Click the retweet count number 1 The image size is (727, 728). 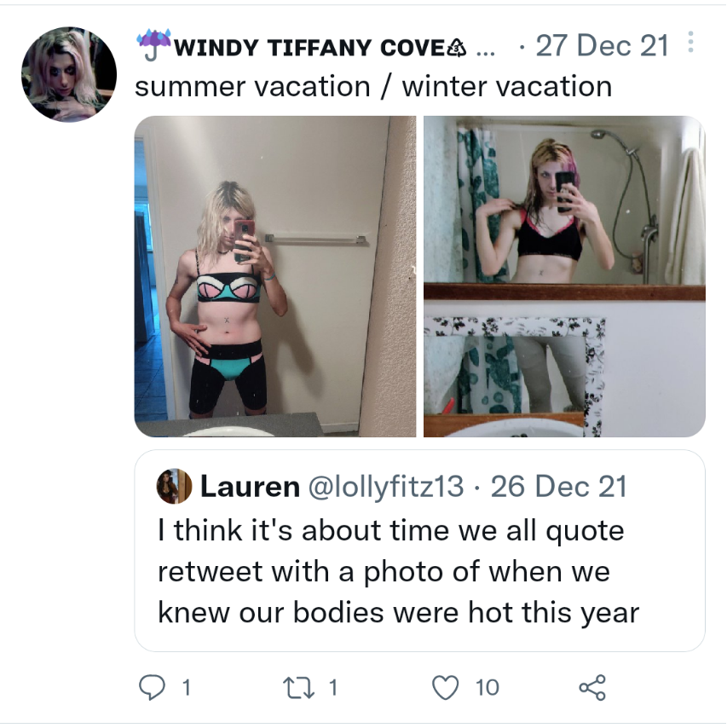tap(333, 688)
